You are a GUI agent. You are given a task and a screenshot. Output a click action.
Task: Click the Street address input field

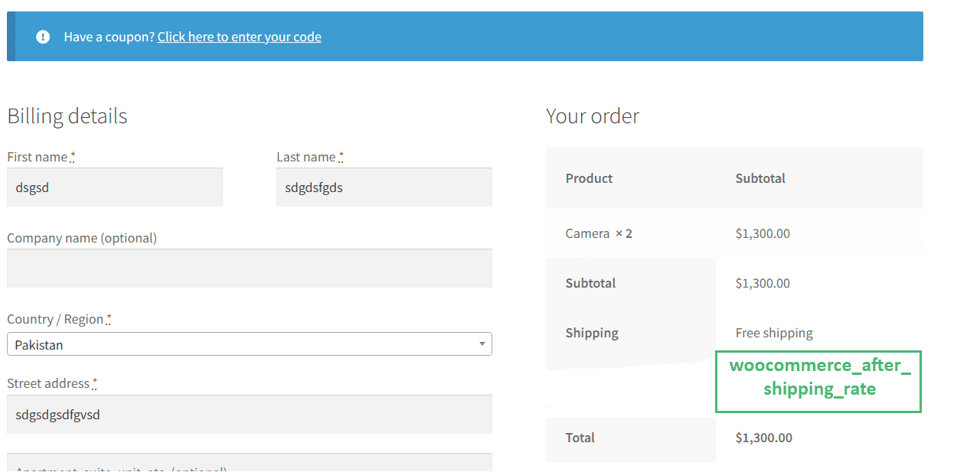[x=249, y=415]
